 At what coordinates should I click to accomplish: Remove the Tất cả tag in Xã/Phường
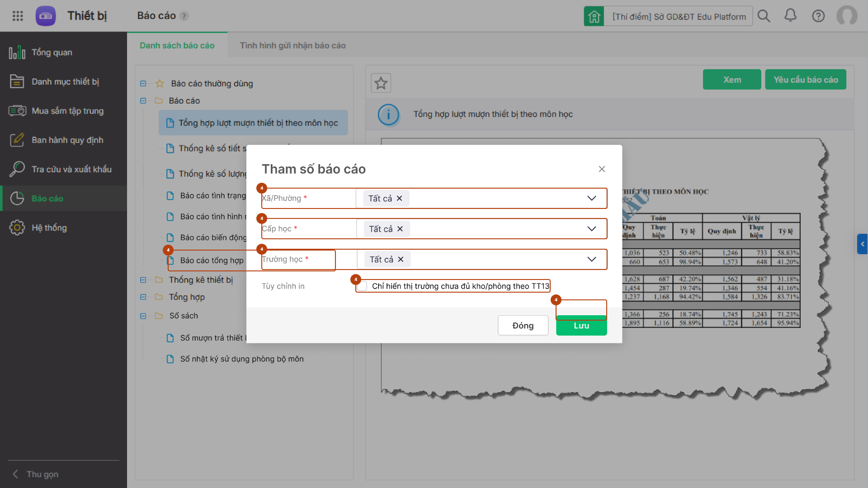pyautogui.click(x=400, y=199)
